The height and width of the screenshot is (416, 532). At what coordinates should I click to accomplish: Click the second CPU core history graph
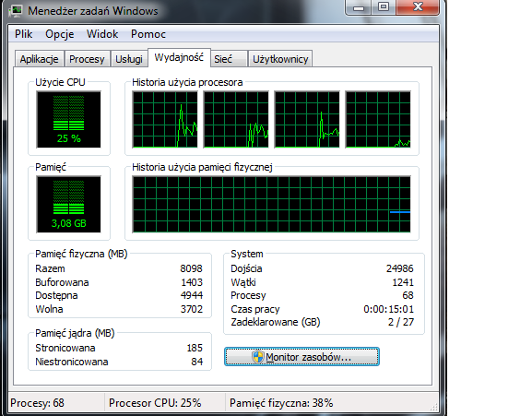click(236, 119)
